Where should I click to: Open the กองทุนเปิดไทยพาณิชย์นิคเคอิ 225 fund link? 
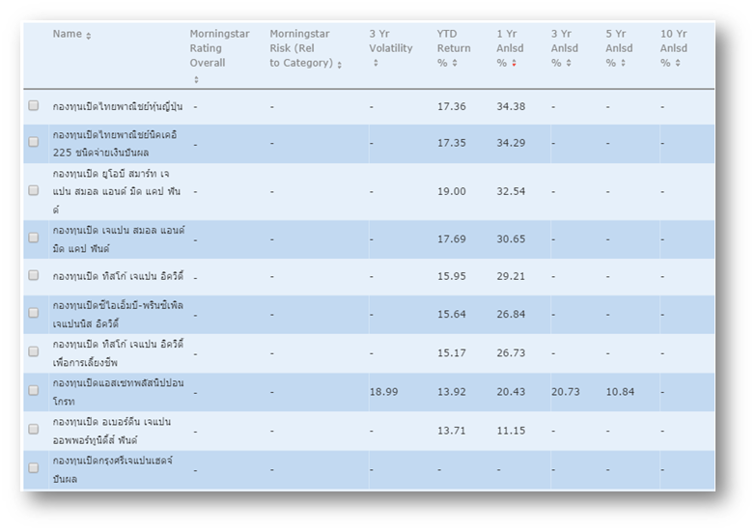pyautogui.click(x=115, y=144)
